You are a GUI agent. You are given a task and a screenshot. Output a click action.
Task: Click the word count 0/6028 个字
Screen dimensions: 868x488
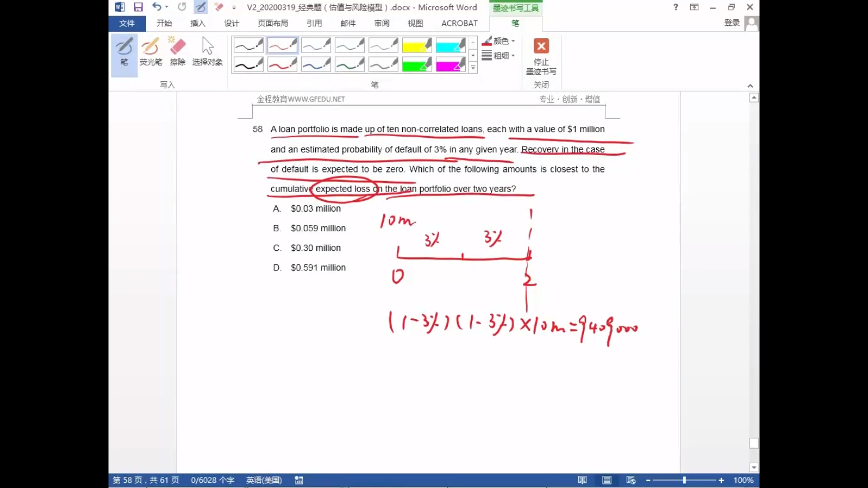pyautogui.click(x=212, y=480)
